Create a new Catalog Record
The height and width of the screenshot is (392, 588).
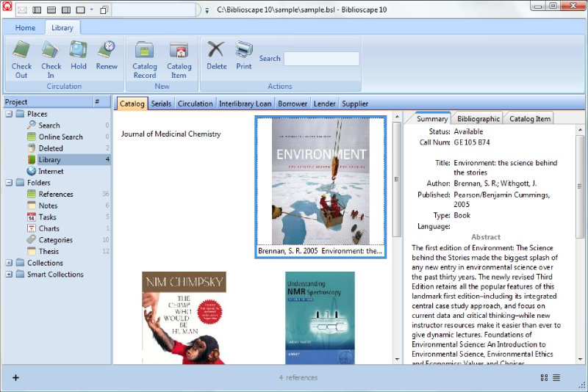(144, 59)
